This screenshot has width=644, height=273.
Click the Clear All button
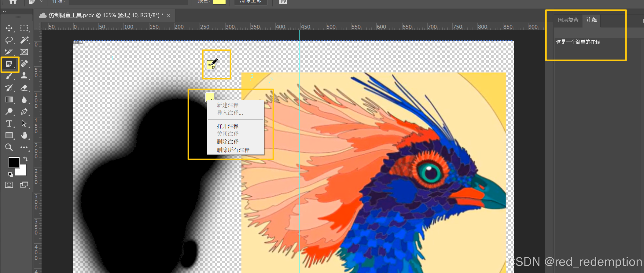click(251, 2)
